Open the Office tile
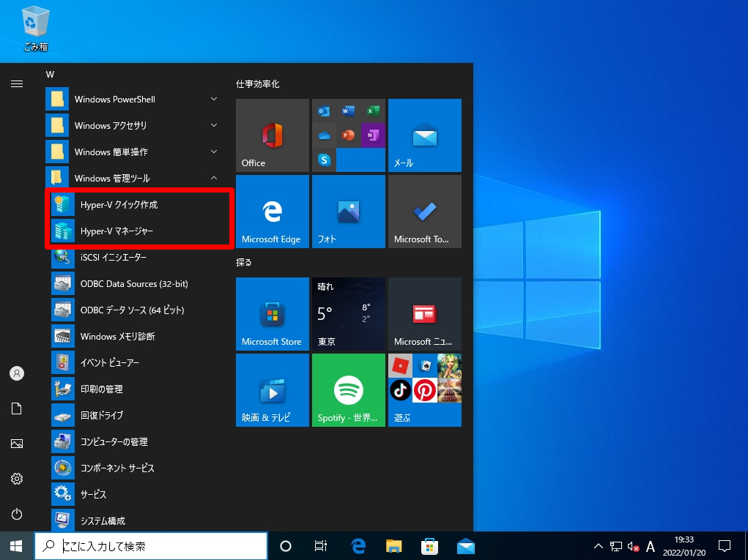 click(273, 135)
